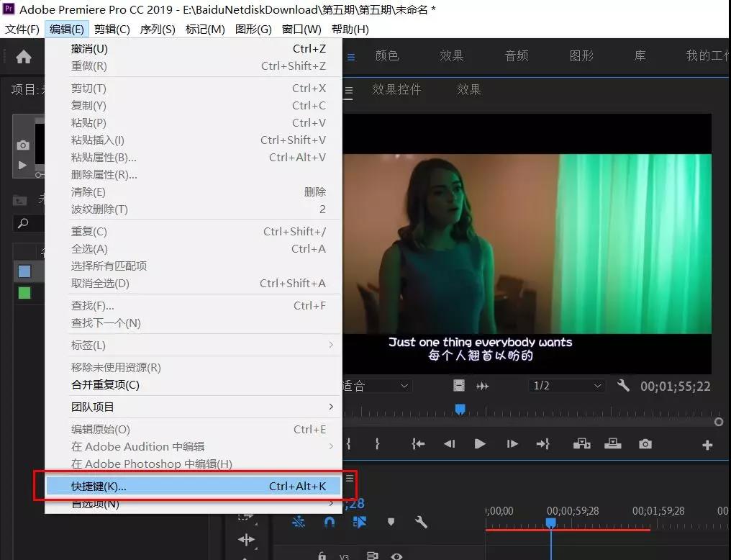
Task: Open the timeline panel hamburger menu
Action: pyautogui.click(x=350, y=478)
